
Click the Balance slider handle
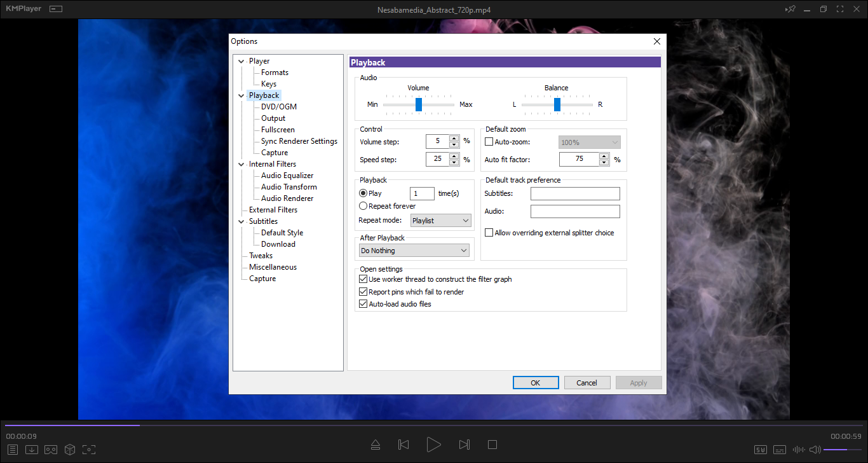click(x=557, y=104)
